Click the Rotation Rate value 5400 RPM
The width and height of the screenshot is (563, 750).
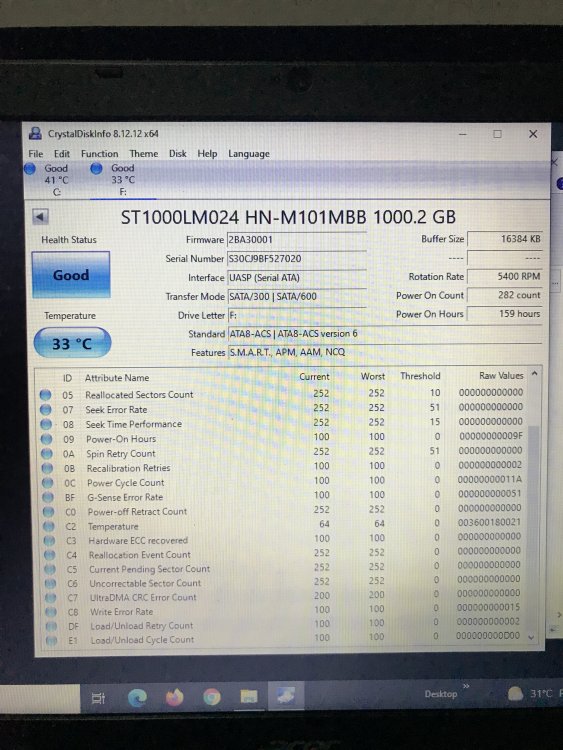[505, 276]
